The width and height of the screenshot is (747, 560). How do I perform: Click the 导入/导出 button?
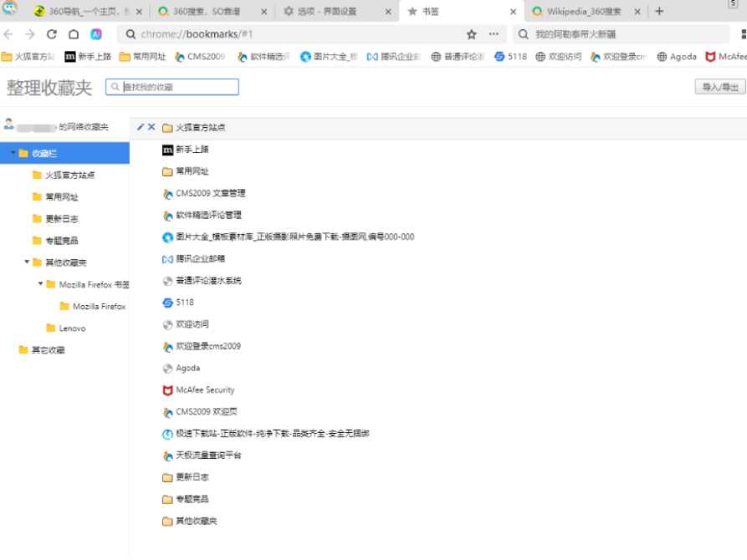click(x=720, y=87)
